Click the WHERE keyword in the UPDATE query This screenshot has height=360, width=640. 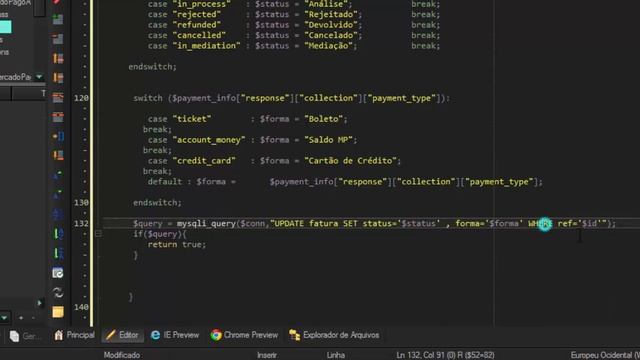click(x=540, y=223)
